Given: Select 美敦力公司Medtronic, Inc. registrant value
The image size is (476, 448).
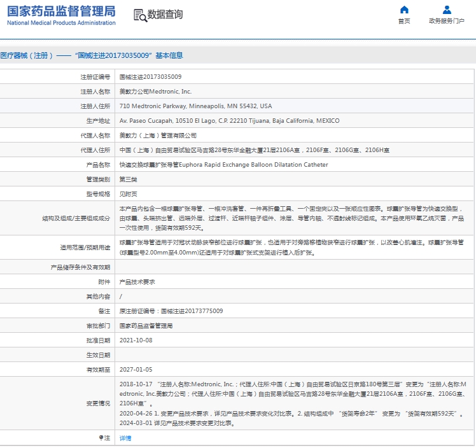Looking at the screenshot, I should click(155, 92).
